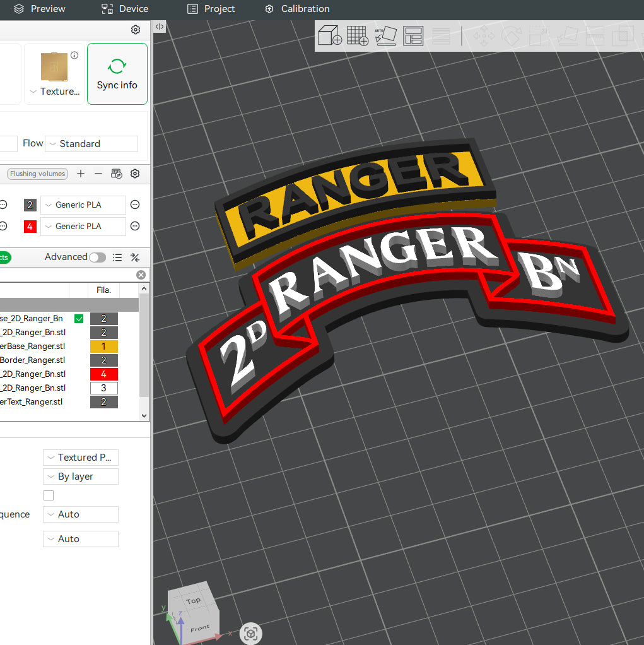Tick the empty checkbox below 'By layer'
The width and height of the screenshot is (644, 645).
point(49,495)
